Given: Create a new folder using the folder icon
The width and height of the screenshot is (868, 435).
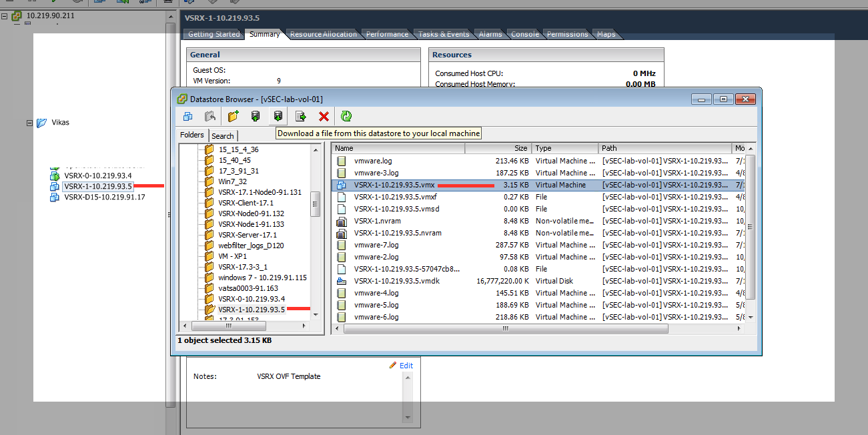Looking at the screenshot, I should (x=233, y=115).
